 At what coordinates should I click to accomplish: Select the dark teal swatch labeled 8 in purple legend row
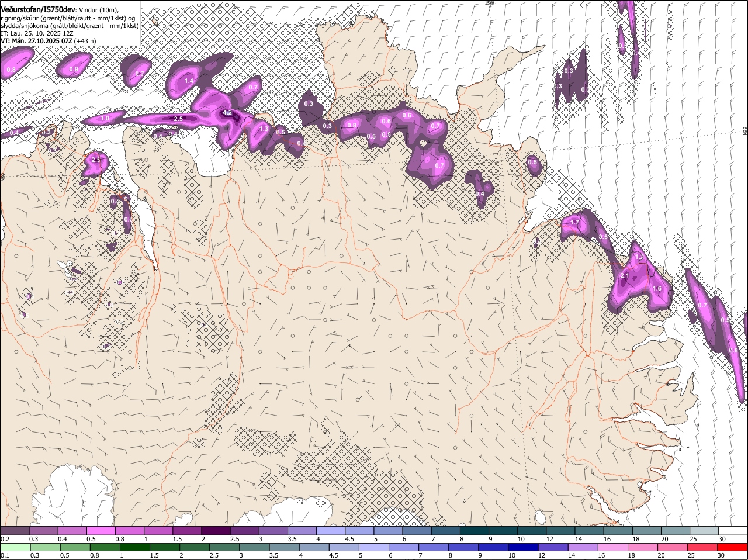point(476,531)
